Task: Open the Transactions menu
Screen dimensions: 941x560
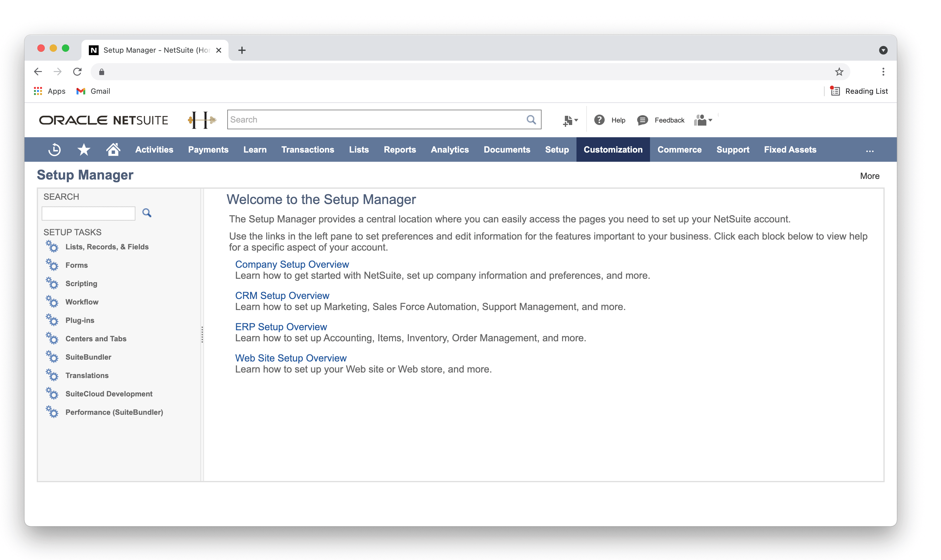Action: click(x=308, y=149)
